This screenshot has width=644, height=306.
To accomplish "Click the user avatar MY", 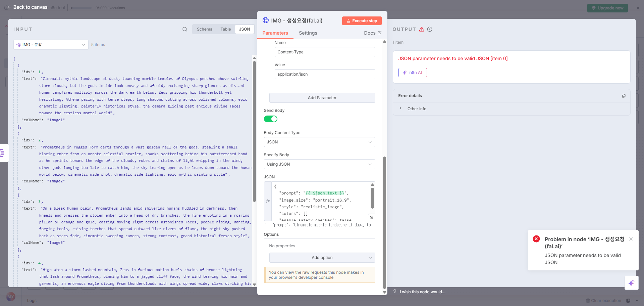I will tap(11, 296).
